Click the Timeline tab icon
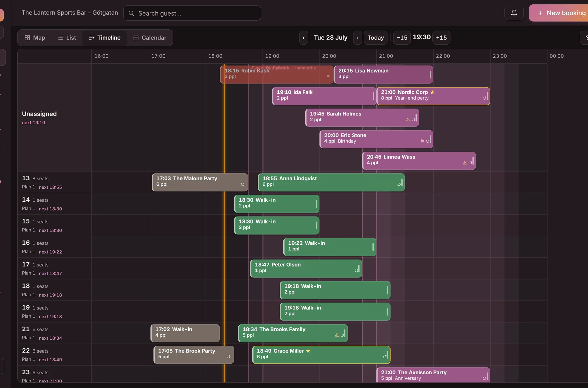Image resolution: width=588 pixels, height=388 pixels. [91, 38]
